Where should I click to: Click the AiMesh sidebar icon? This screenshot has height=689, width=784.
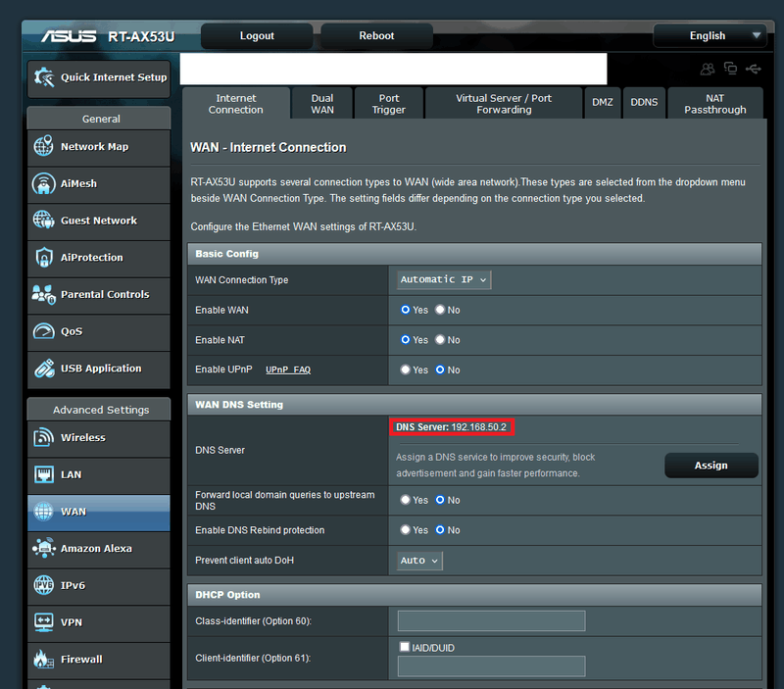click(43, 183)
